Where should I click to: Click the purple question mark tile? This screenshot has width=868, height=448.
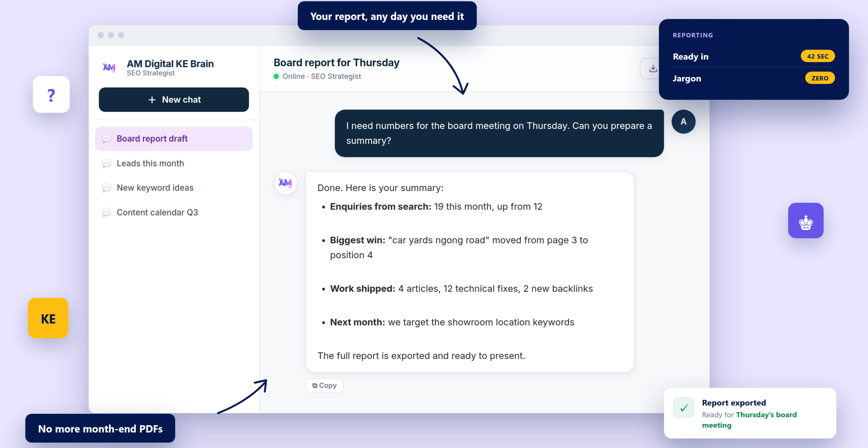click(51, 95)
